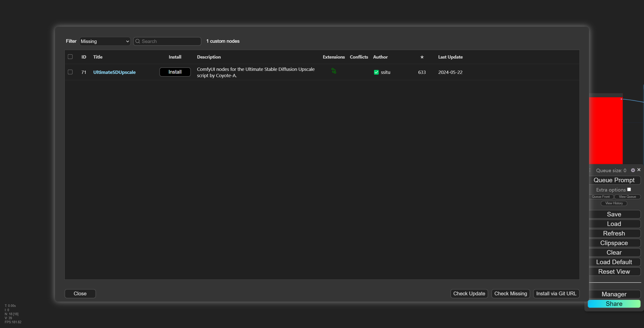
Task: Click the red missing node on the canvas
Action: tap(606, 131)
